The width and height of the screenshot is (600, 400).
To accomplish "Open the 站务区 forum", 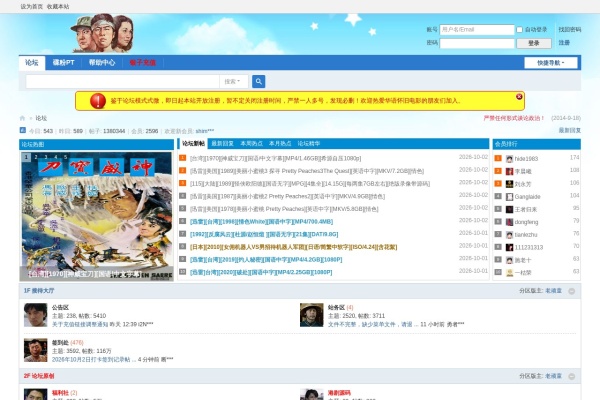I will coord(336,307).
